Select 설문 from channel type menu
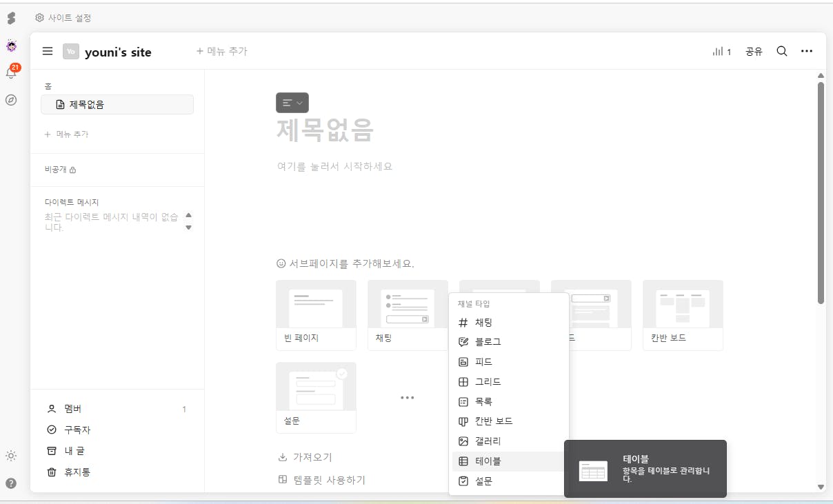 509,481
